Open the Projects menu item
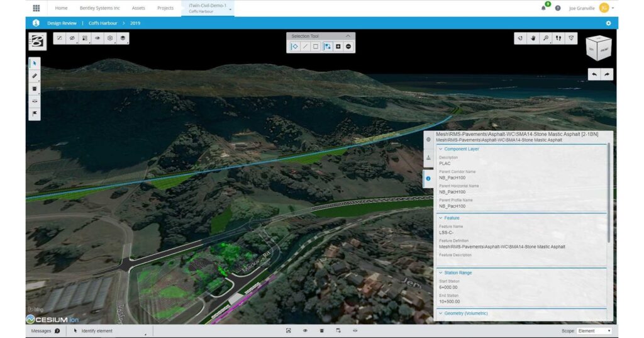 click(165, 8)
